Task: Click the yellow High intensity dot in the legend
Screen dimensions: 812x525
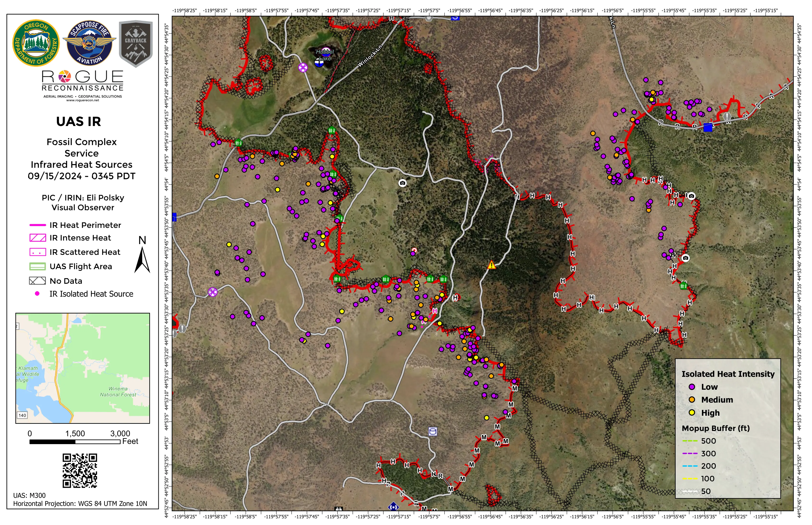Action: (692, 413)
